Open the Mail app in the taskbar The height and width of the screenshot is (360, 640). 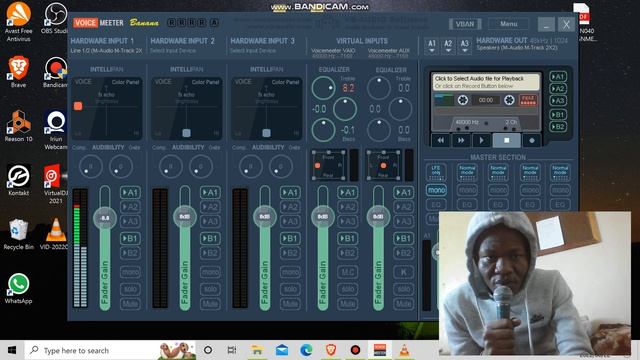282,350
